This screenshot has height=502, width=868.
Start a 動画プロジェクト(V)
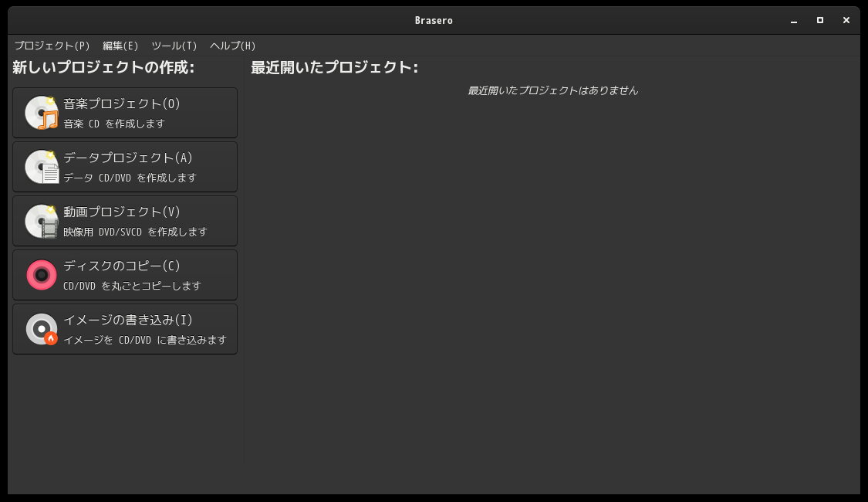coord(125,221)
